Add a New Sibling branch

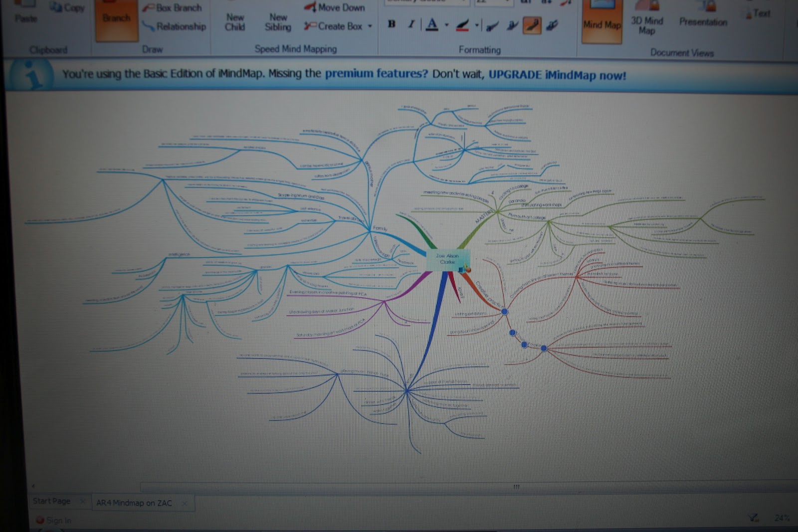pos(278,21)
